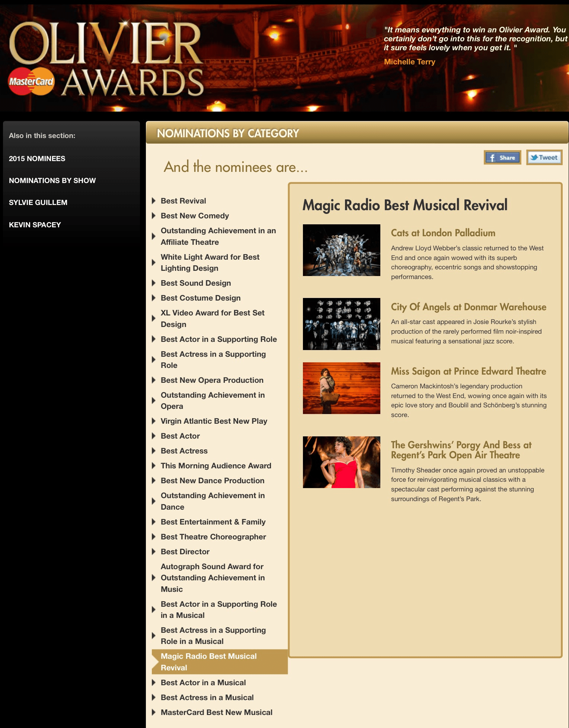Open Cats at London Palladium link

click(x=443, y=233)
